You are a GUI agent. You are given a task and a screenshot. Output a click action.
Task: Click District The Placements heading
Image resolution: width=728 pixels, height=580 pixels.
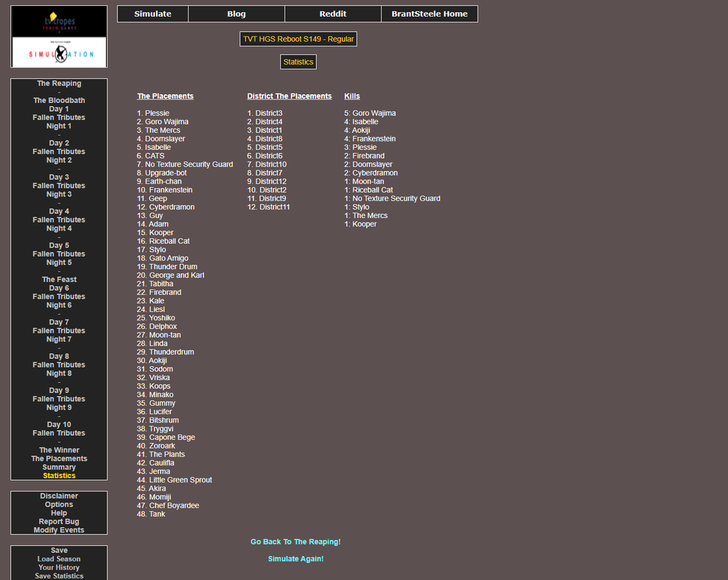(289, 96)
